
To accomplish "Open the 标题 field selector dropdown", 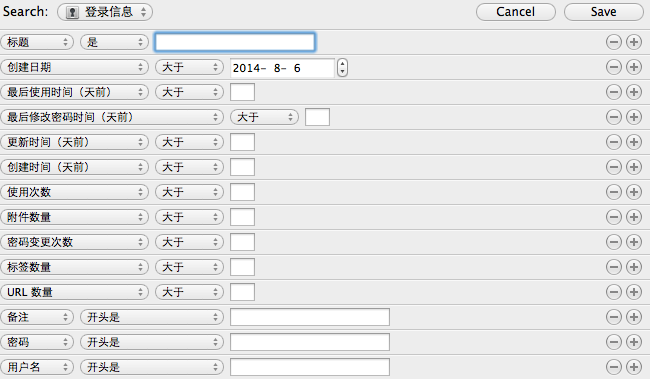I will coord(37,42).
